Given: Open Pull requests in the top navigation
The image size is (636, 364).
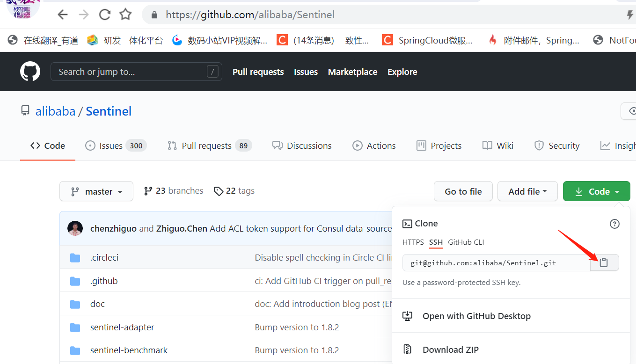Looking at the screenshot, I should (x=258, y=72).
